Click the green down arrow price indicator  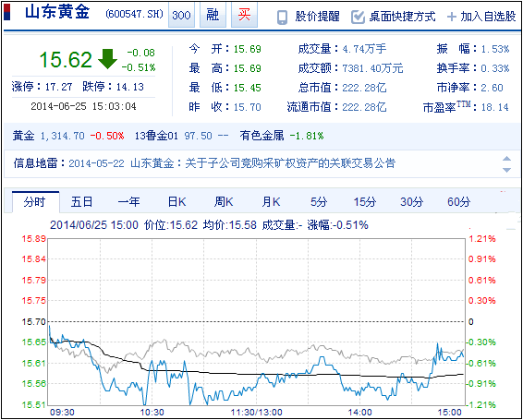(107, 59)
